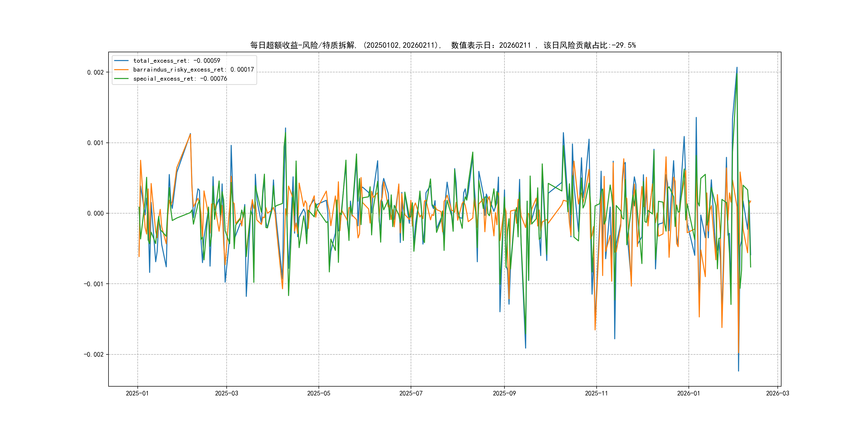Click the 2025-07 x-axis tick label
Screen dimensions: 868x434
click(x=411, y=393)
